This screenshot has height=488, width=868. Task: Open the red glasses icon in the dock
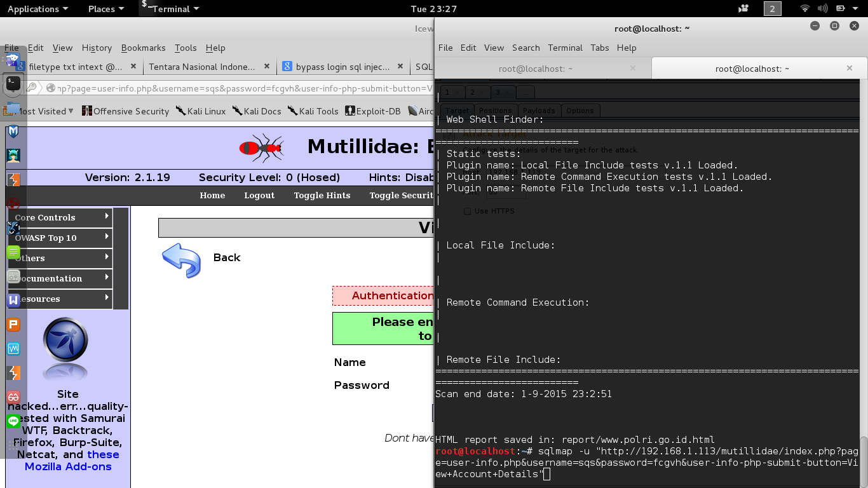(13, 397)
